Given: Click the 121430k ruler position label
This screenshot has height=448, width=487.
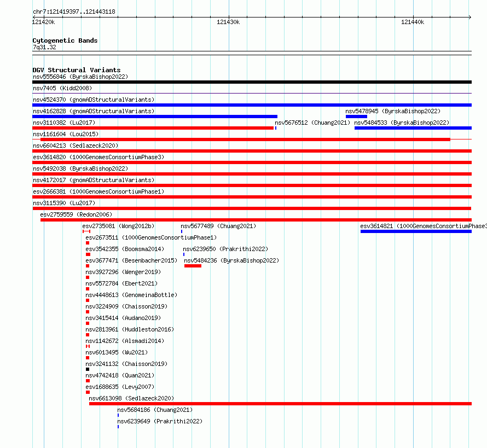Looking at the screenshot, I should pos(228,22).
